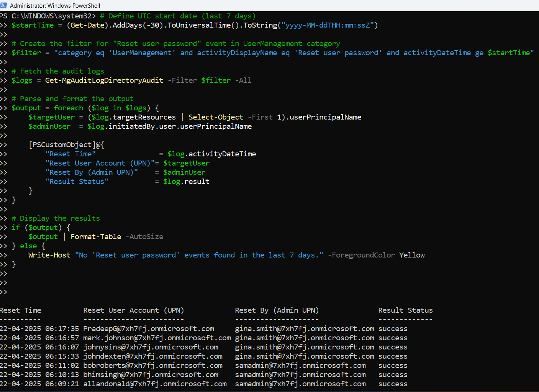This screenshot has height=392, width=539.
Task: Click the allandonald@7xh7fj.onmicrosoft.com account entry
Action: point(155,384)
